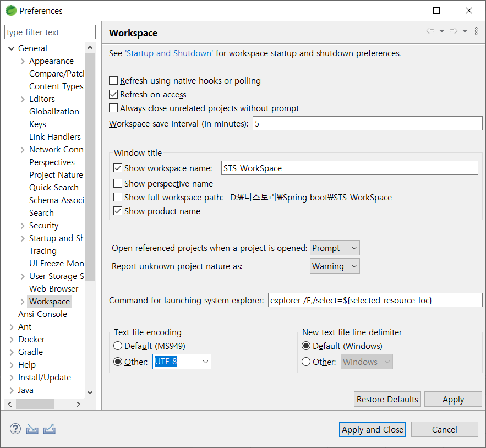486x448 pixels.
Task: Select Globalization in the tree
Action: pos(54,112)
